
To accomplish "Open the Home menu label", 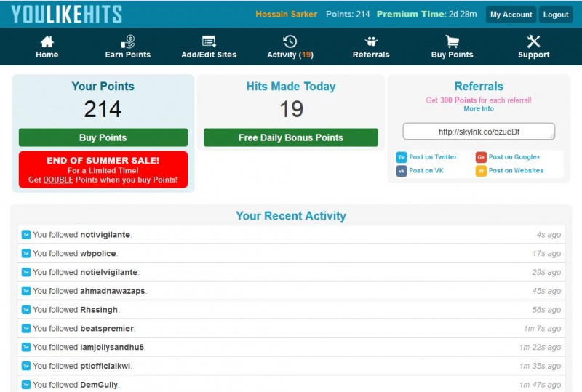I will point(47,55).
